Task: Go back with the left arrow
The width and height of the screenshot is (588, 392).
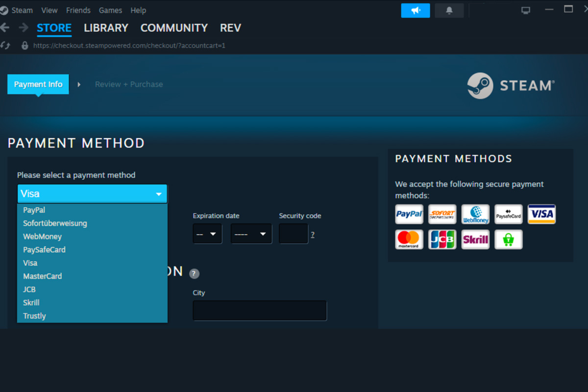Action: pyautogui.click(x=5, y=27)
